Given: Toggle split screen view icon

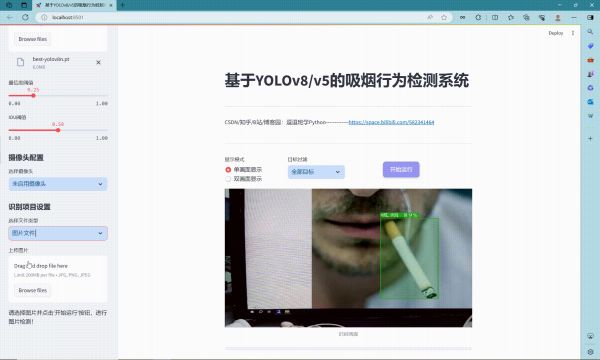Looking at the screenshot, I should click(495, 17).
